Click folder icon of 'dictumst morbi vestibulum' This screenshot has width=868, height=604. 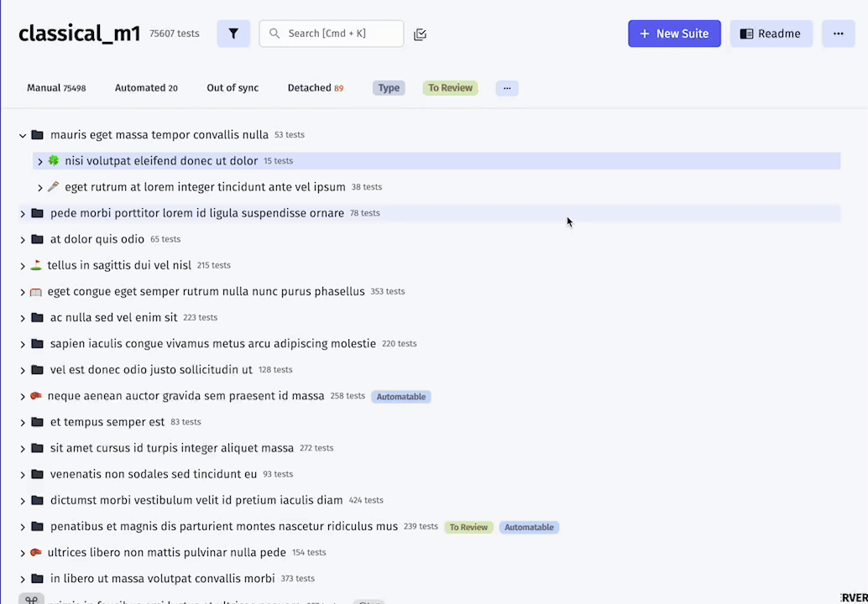pyautogui.click(x=37, y=501)
